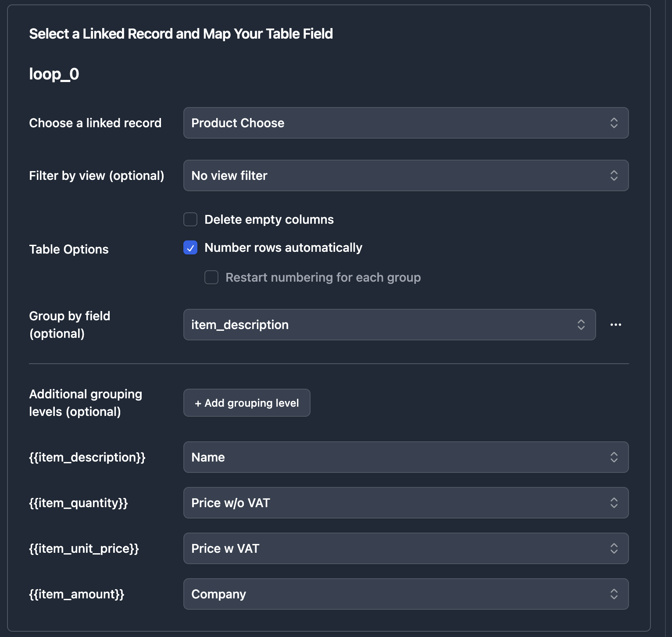Viewport: 672px width, 637px height.
Task: Click the Delete empty columns label text
Action: 269,219
